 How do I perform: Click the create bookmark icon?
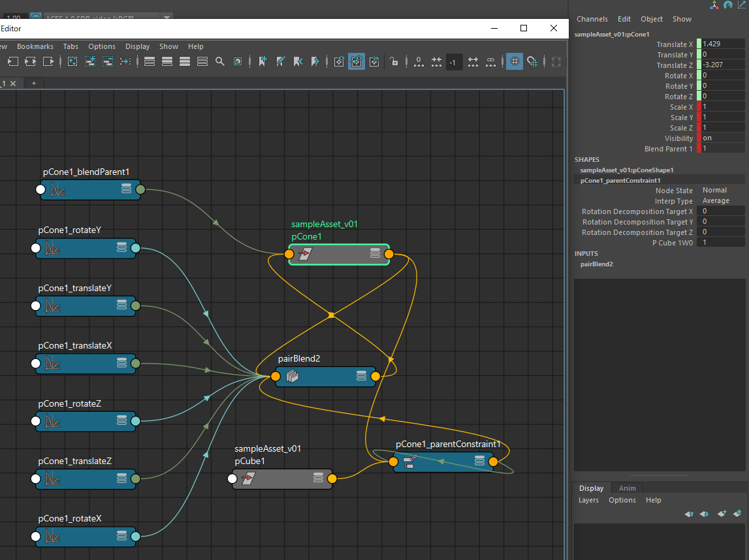(263, 61)
